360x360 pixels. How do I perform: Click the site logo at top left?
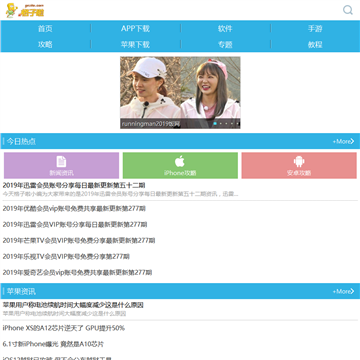click(x=25, y=10)
